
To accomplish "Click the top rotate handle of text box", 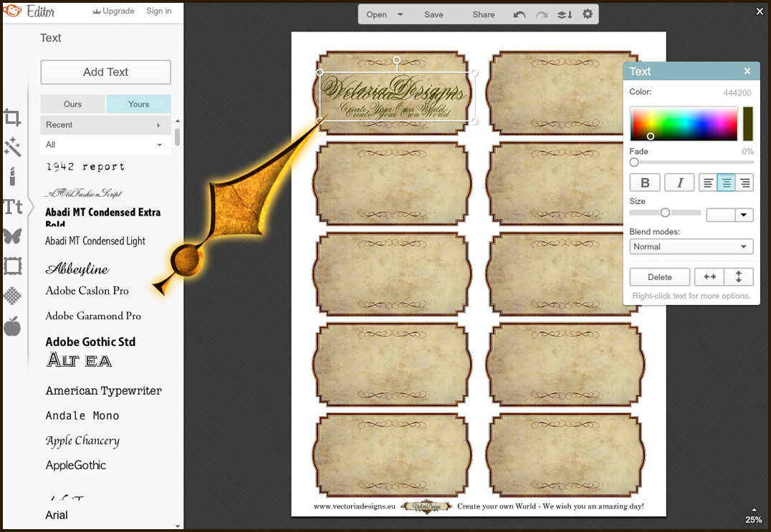I will click(x=397, y=60).
